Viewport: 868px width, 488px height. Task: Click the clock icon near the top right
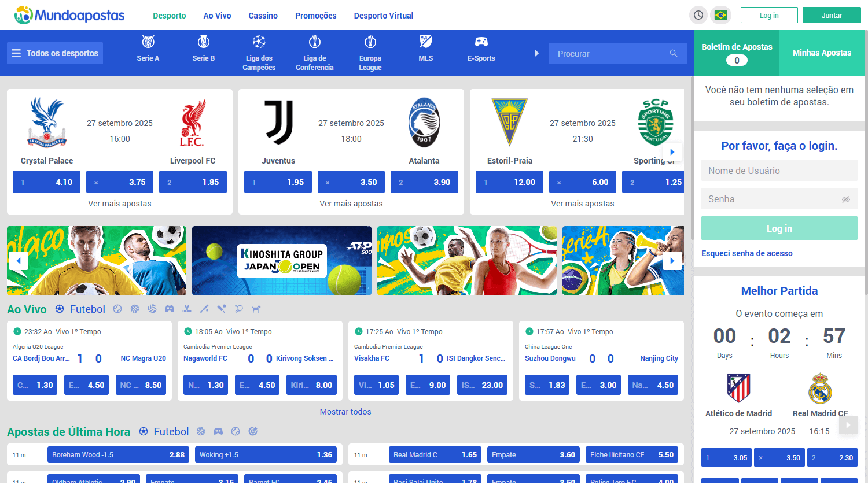tap(698, 14)
